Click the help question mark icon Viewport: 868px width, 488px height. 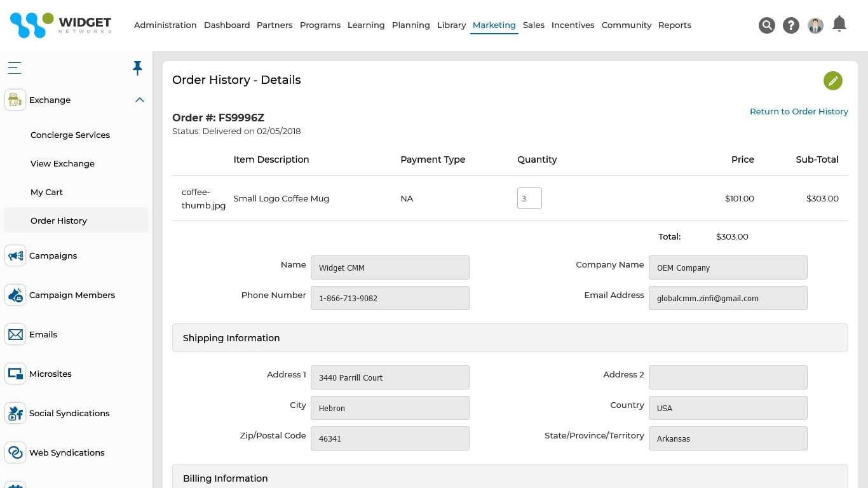coord(790,25)
